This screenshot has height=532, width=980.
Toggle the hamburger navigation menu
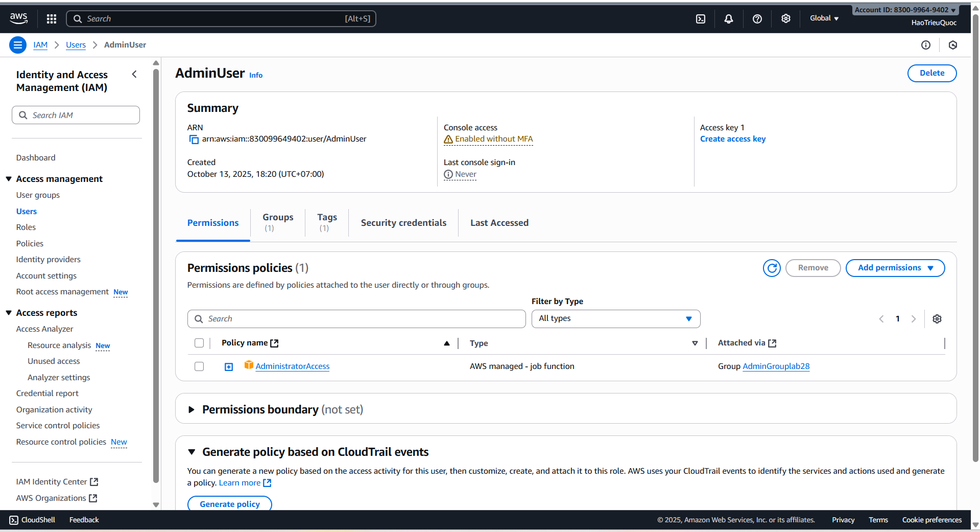tap(18, 45)
